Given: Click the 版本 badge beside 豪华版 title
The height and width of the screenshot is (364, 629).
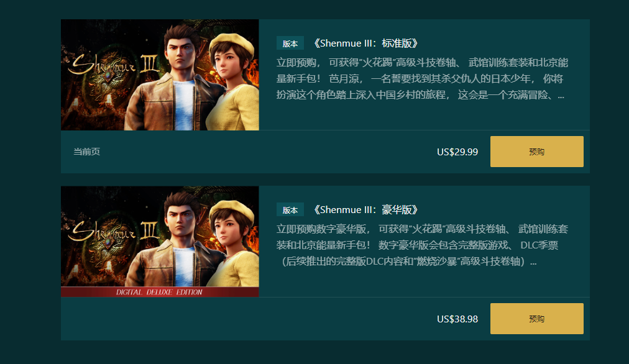Looking at the screenshot, I should [290, 210].
